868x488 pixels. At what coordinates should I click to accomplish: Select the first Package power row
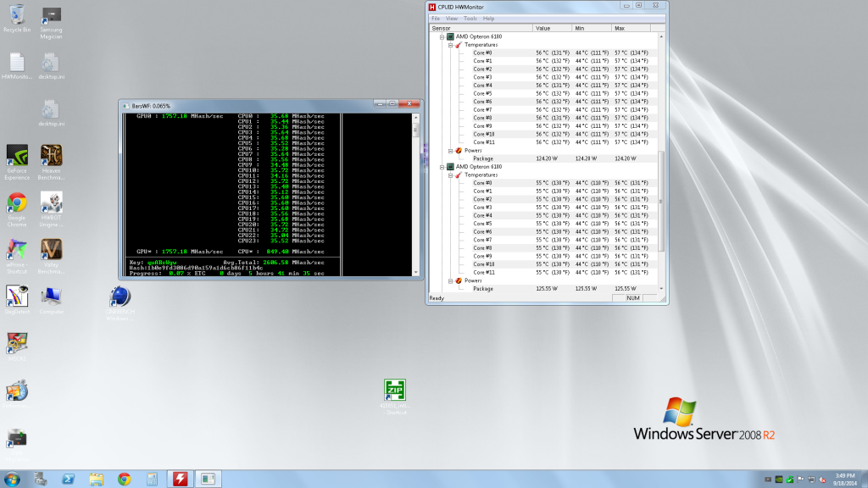pos(483,158)
